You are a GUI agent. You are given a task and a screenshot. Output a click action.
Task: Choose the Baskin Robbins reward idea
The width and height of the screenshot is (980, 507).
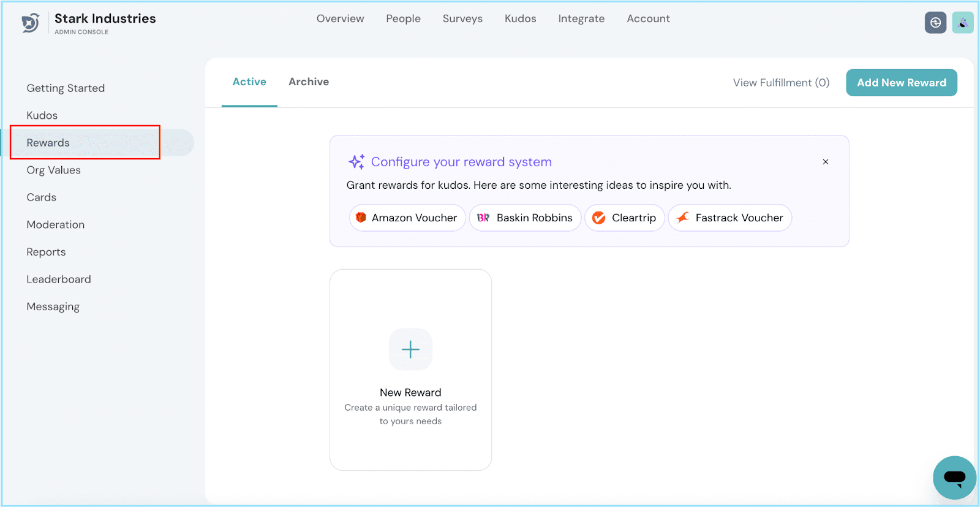(525, 218)
